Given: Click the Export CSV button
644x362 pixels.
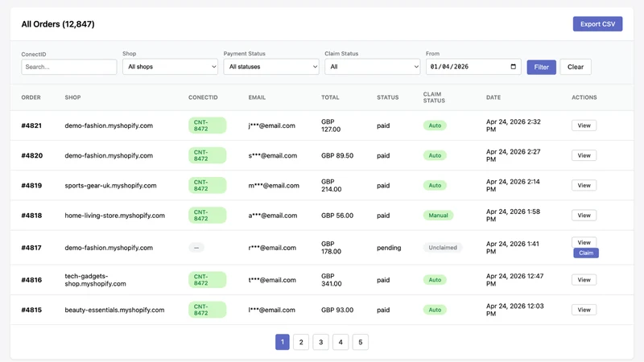Looking at the screenshot, I should point(597,24).
